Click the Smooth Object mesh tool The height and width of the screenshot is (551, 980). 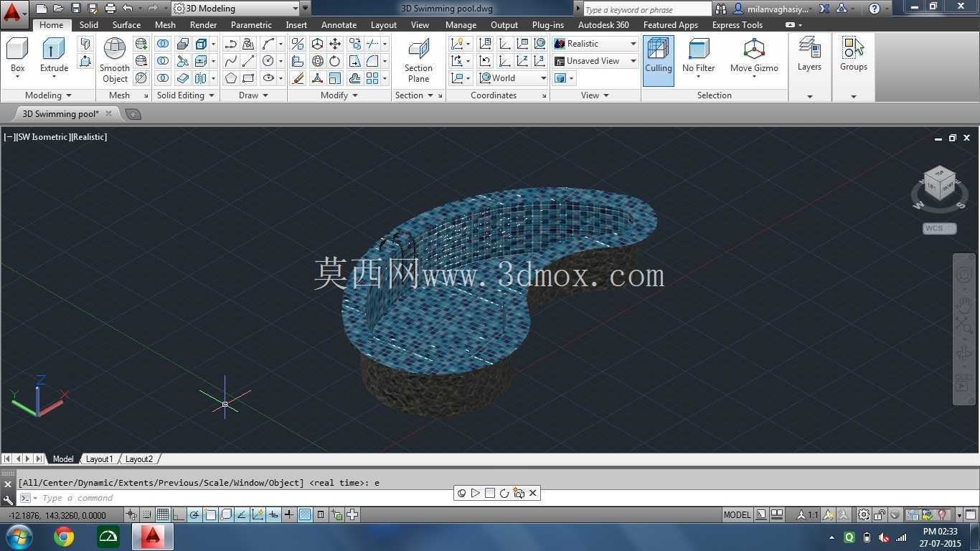coord(115,60)
